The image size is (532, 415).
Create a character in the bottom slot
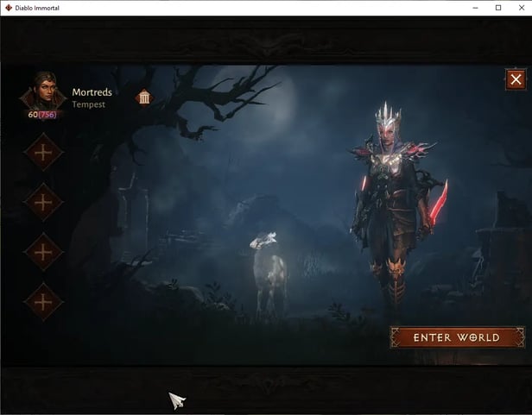tap(43, 302)
